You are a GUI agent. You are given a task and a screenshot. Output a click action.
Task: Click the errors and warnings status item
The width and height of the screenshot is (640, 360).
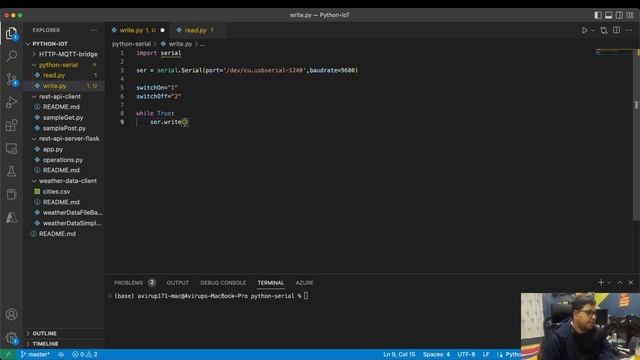click(x=85, y=354)
